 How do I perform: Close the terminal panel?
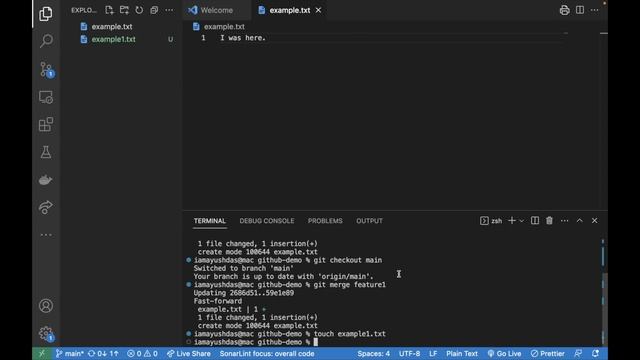(x=594, y=220)
